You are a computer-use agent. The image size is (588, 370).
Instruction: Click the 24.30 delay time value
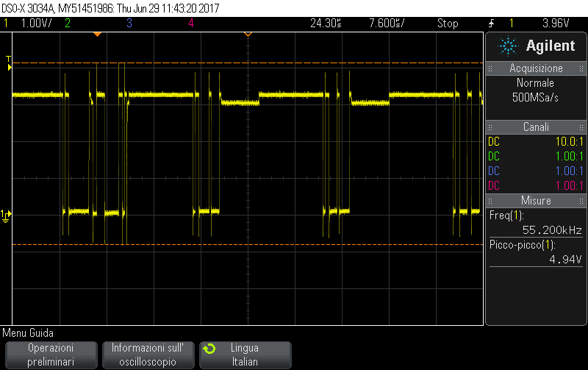coord(326,24)
